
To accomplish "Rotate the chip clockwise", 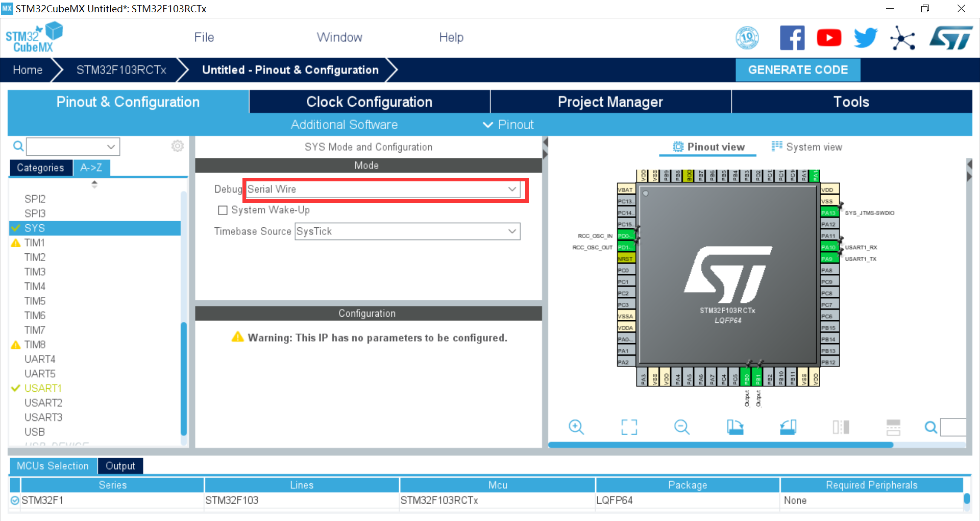I will point(735,427).
